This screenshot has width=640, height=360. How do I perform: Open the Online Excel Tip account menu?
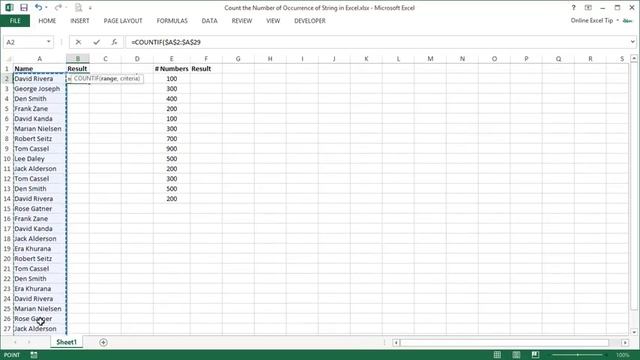pyautogui.click(x=595, y=20)
